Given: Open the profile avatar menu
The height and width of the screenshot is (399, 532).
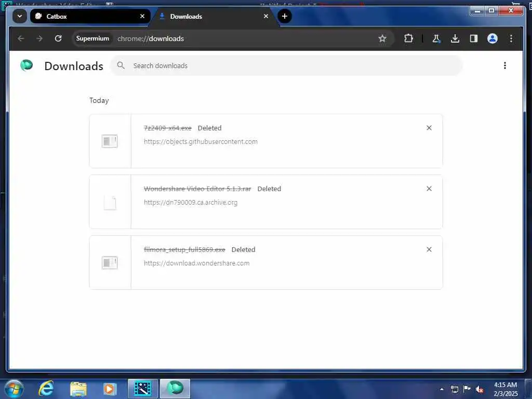Looking at the screenshot, I should point(493,38).
